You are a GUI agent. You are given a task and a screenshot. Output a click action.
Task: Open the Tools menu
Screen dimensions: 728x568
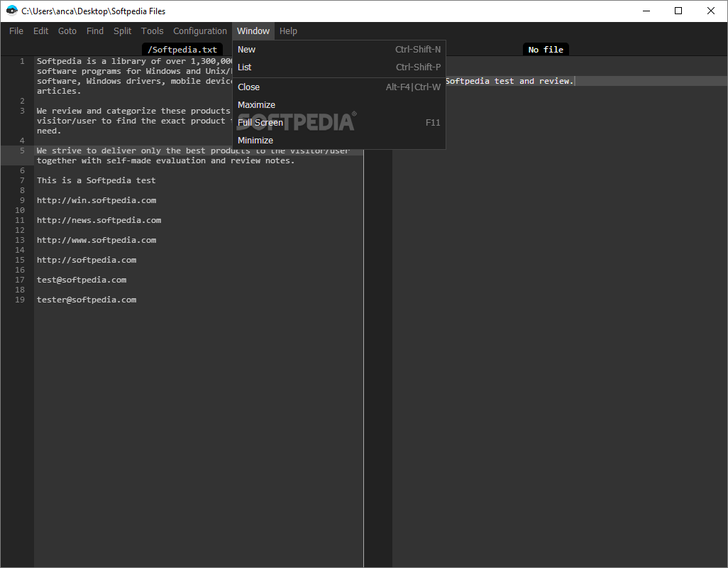(x=153, y=31)
